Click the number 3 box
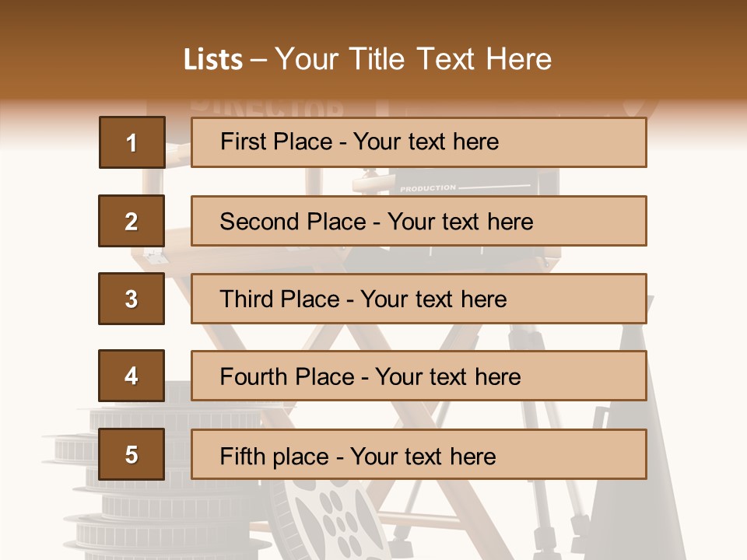 coord(132,299)
